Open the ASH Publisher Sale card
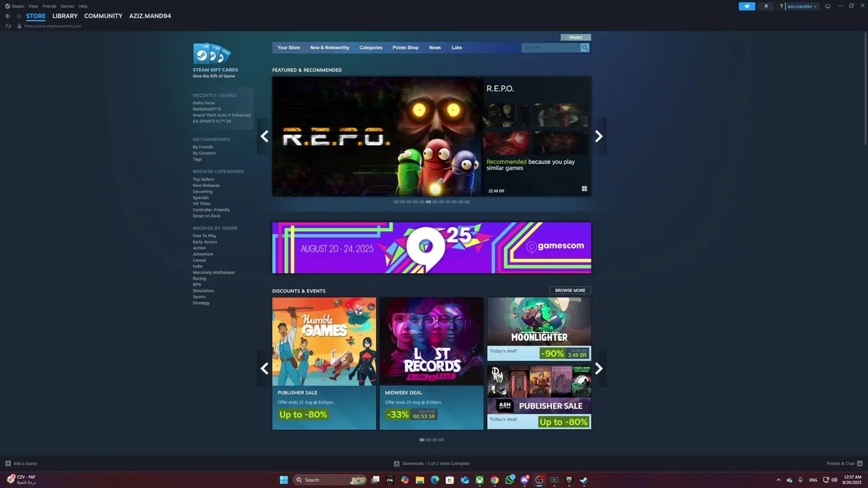Screen dimensions: 868x488 pos(539,397)
